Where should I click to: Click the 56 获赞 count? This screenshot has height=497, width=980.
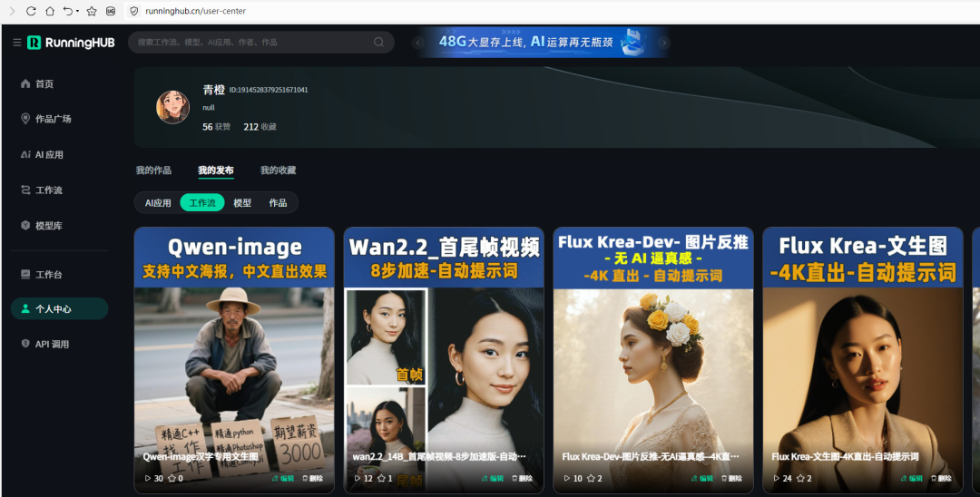pyautogui.click(x=216, y=127)
